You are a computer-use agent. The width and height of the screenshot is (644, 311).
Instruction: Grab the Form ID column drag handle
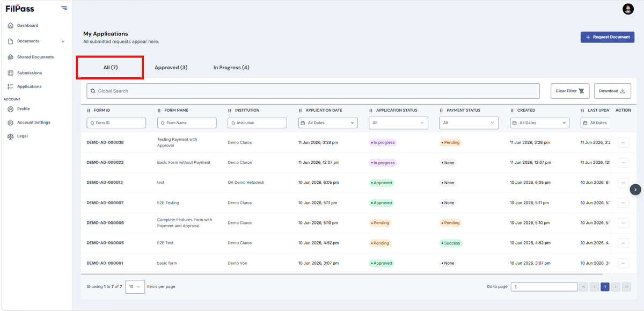click(89, 110)
